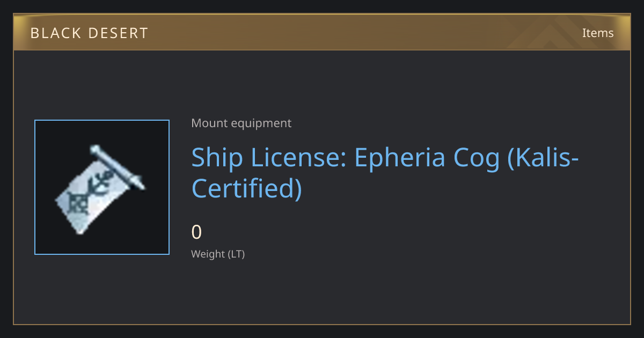Click the silver rod atop the license flag
This screenshot has width=644, height=338.
pos(118,166)
